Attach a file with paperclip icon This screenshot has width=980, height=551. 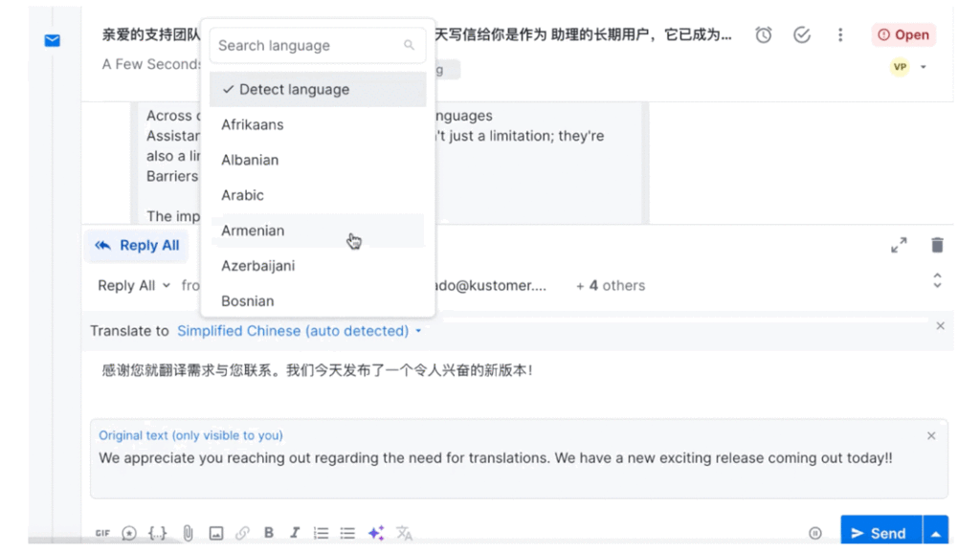(x=189, y=533)
